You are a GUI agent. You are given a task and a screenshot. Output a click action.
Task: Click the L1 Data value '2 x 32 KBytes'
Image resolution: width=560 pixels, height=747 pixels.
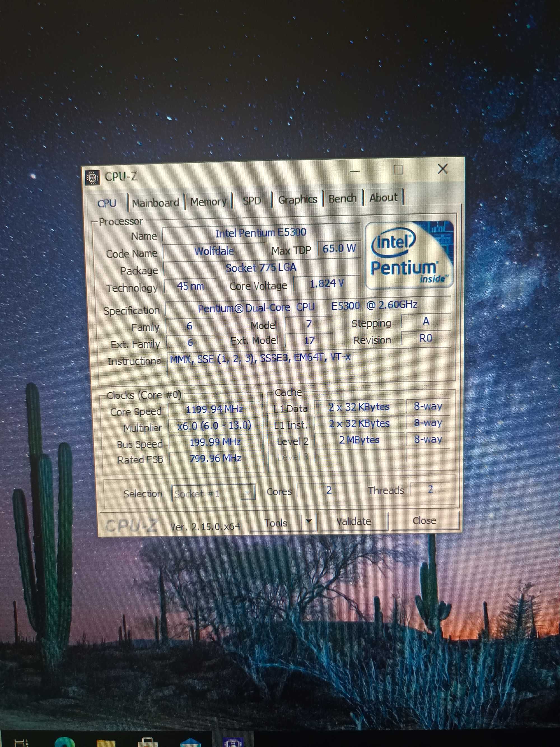tap(359, 407)
